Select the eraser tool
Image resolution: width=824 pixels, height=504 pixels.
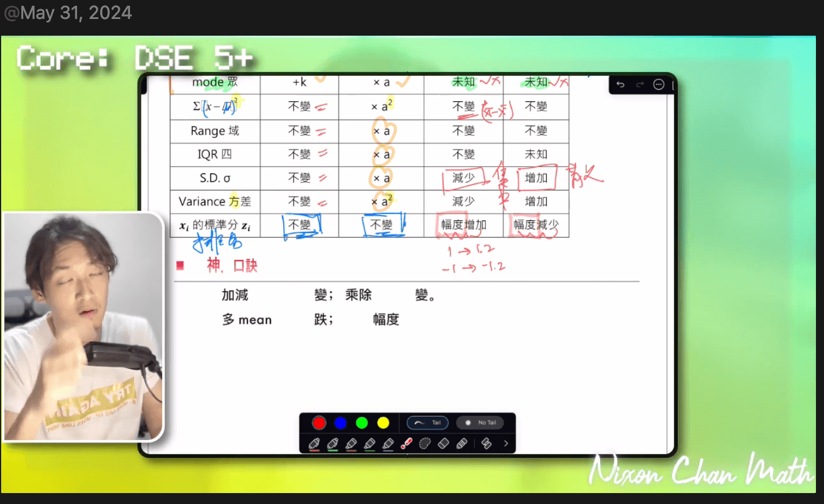tap(444, 443)
